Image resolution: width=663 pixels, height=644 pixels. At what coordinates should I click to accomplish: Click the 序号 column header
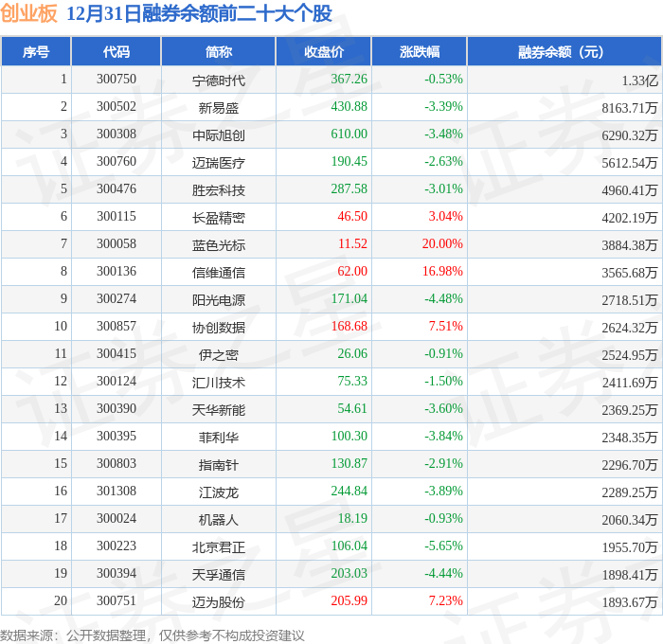tap(36, 51)
